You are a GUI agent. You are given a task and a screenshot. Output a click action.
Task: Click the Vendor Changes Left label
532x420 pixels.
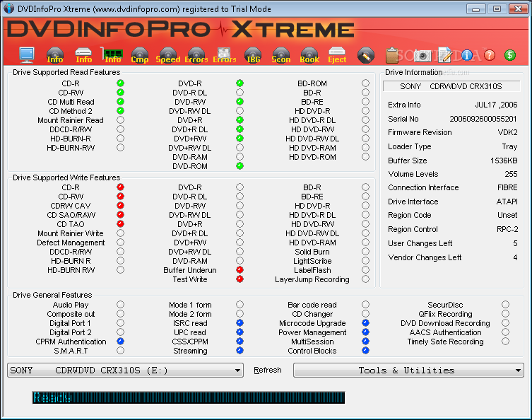pos(425,257)
